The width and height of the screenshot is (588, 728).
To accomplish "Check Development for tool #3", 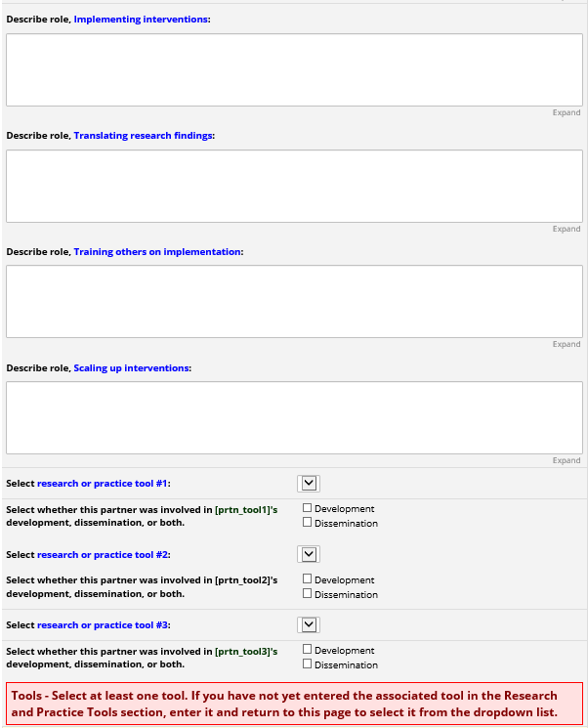I will [x=308, y=650].
